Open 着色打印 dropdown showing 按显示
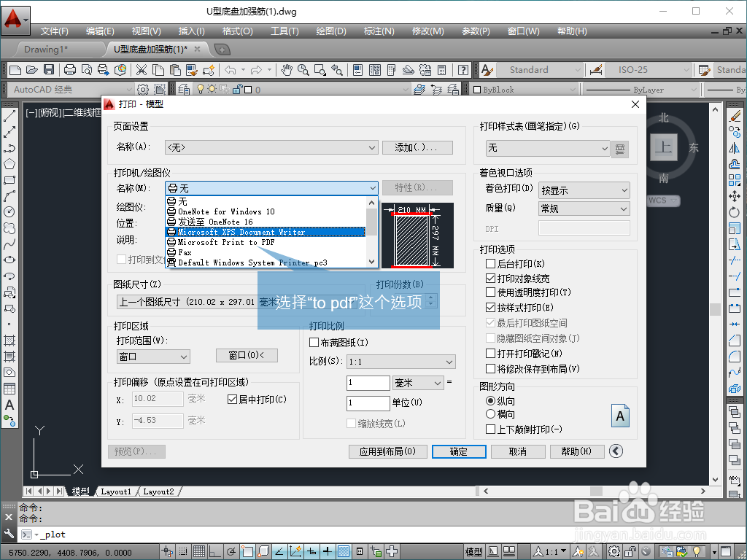Screen dimensions: 747x560 tap(584, 190)
